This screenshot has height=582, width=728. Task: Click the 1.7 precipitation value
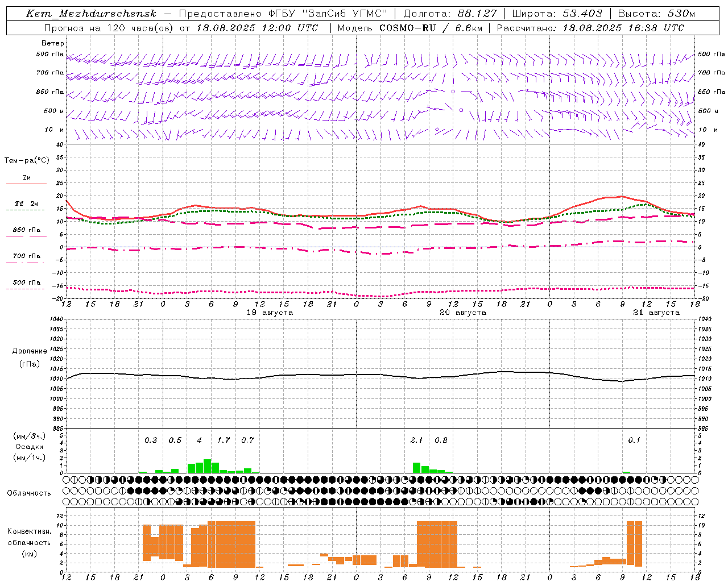pos(224,440)
